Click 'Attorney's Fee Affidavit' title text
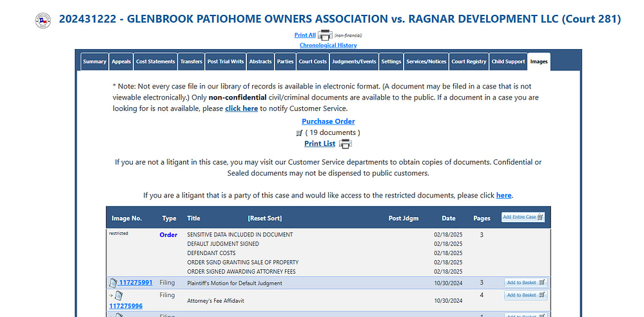 point(215,301)
